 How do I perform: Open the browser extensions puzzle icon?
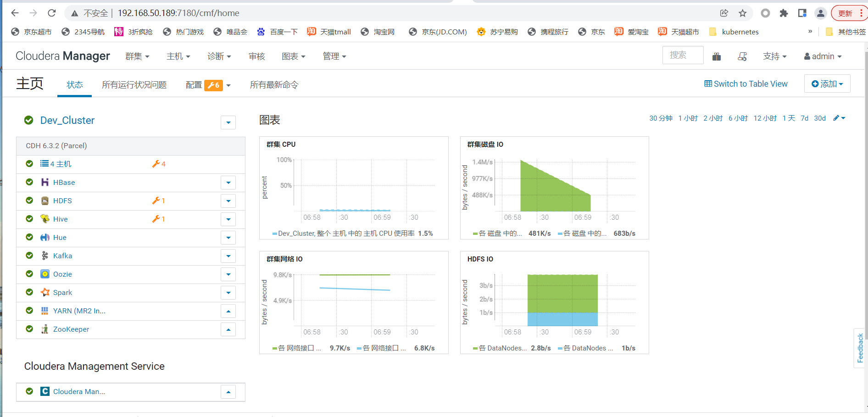[x=784, y=13]
